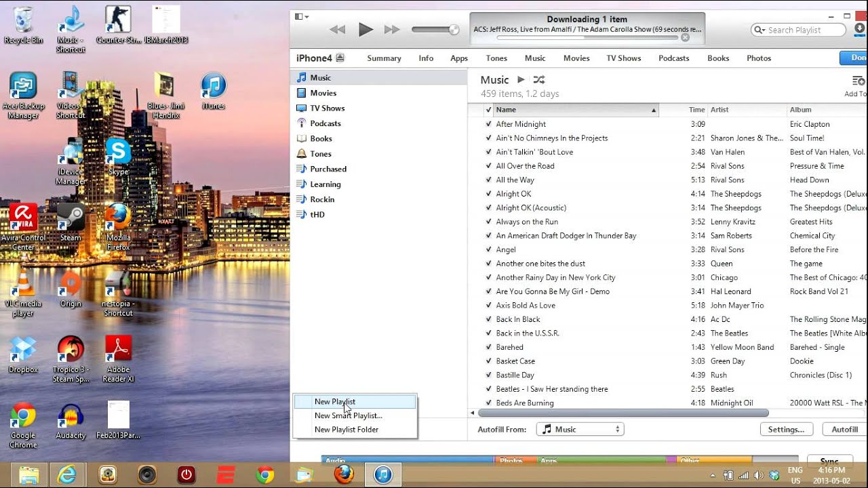This screenshot has width=868, height=488.
Task: Open the TV Shows tab
Action: point(624,58)
